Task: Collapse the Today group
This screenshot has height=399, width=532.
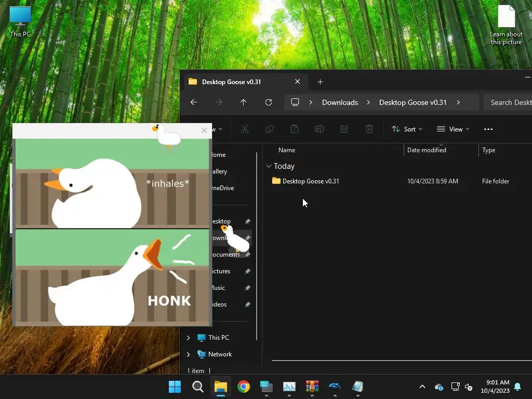Action: (269, 166)
